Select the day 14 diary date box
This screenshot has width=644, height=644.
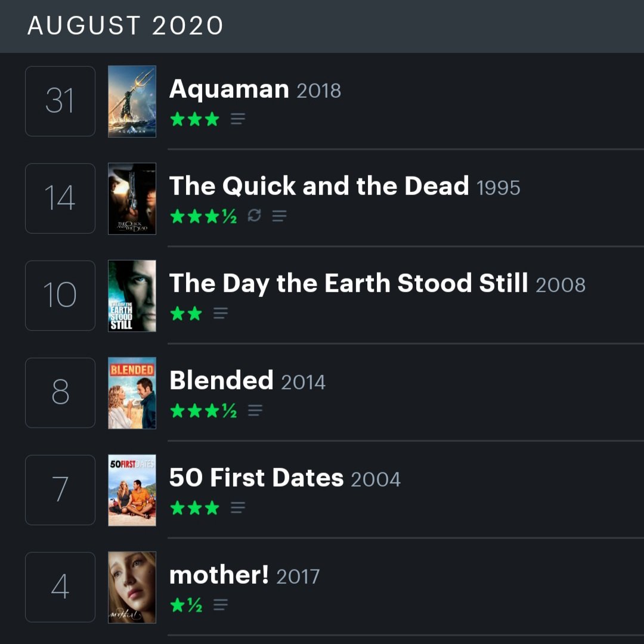(x=60, y=199)
